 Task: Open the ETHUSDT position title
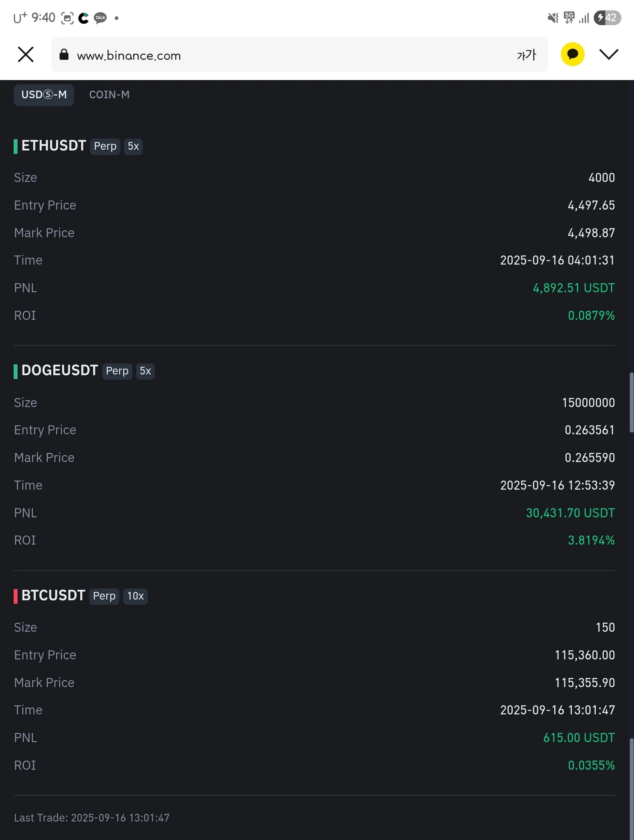(54, 146)
